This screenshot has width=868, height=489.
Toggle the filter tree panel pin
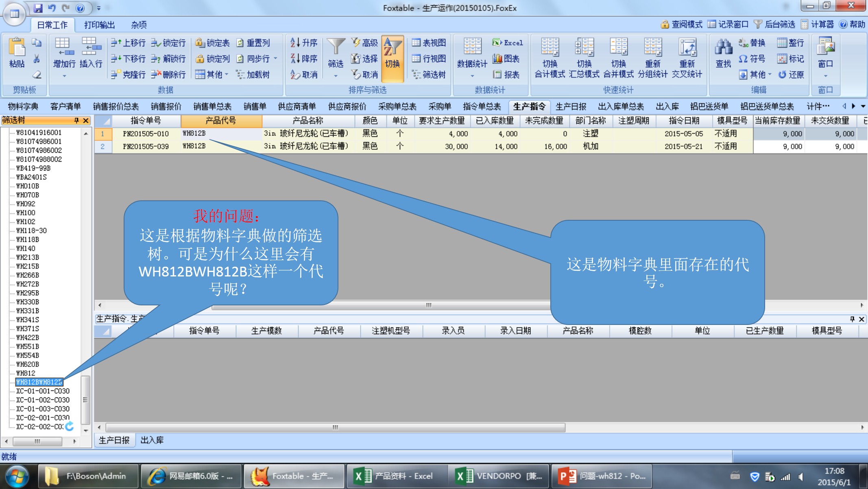76,121
